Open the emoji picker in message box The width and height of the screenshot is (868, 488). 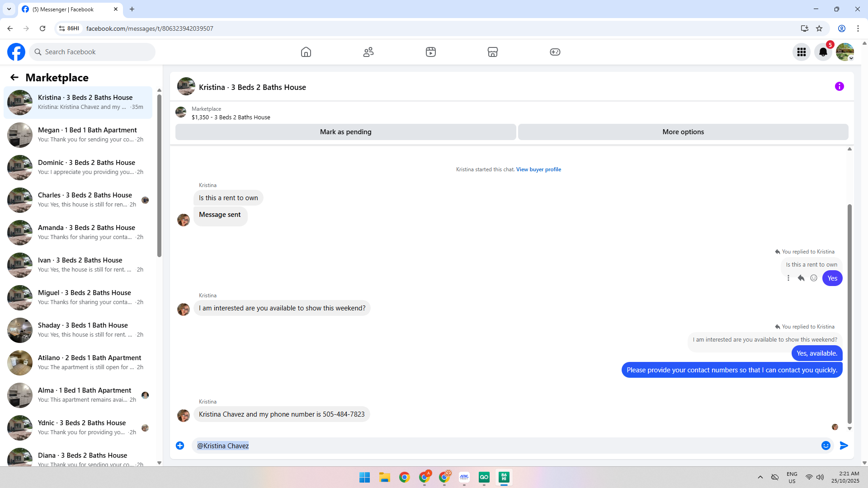(x=826, y=446)
